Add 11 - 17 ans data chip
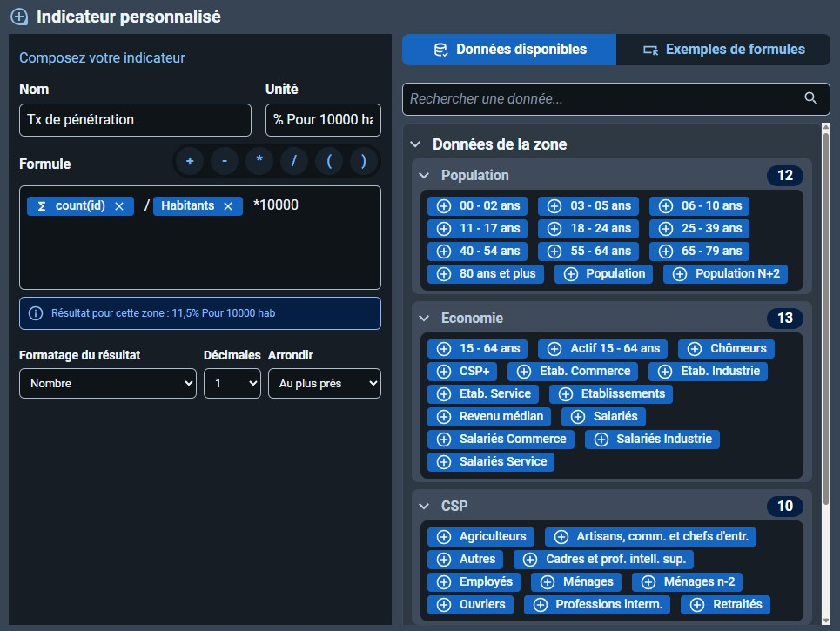This screenshot has height=631, width=840. pos(477,229)
